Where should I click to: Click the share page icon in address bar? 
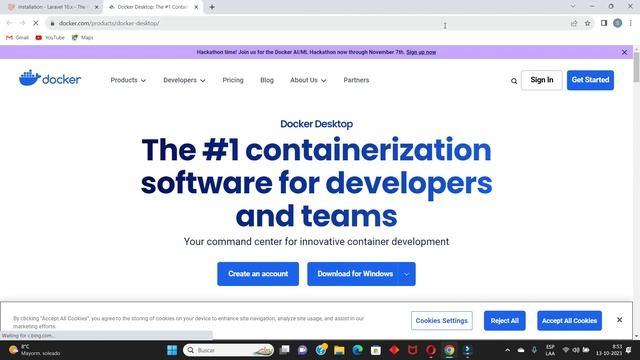click(x=574, y=23)
